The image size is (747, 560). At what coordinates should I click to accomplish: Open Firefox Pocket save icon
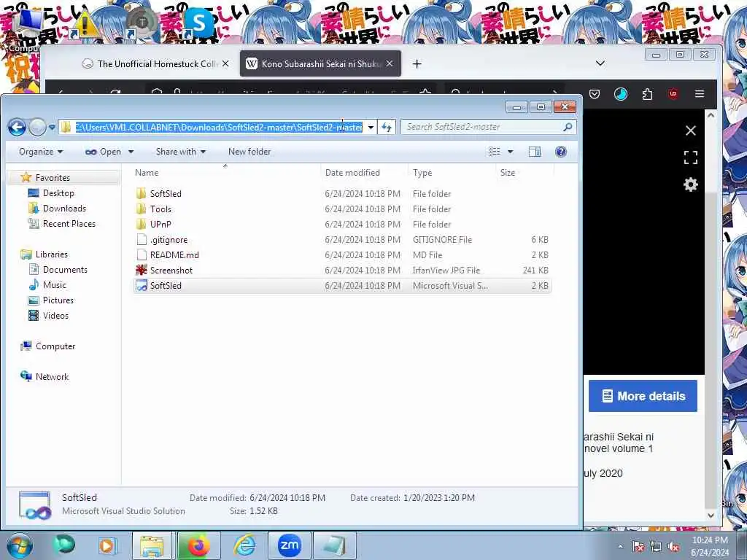pos(595,94)
